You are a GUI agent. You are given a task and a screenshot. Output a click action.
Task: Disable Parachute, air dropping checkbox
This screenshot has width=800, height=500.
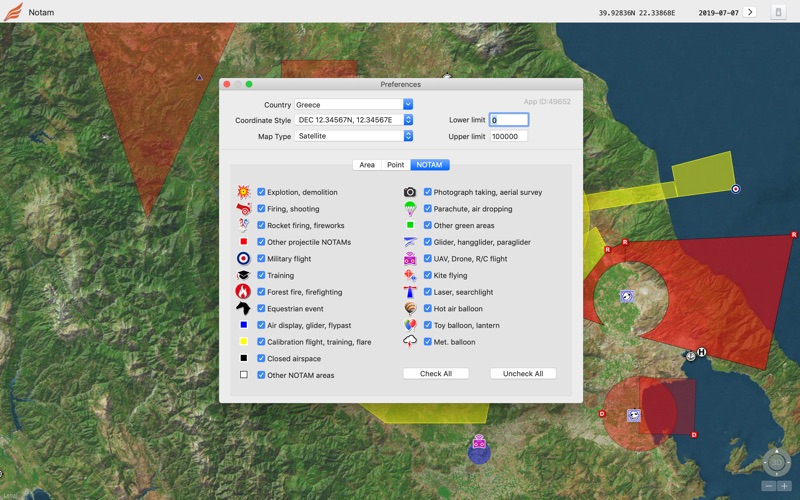[428, 209]
